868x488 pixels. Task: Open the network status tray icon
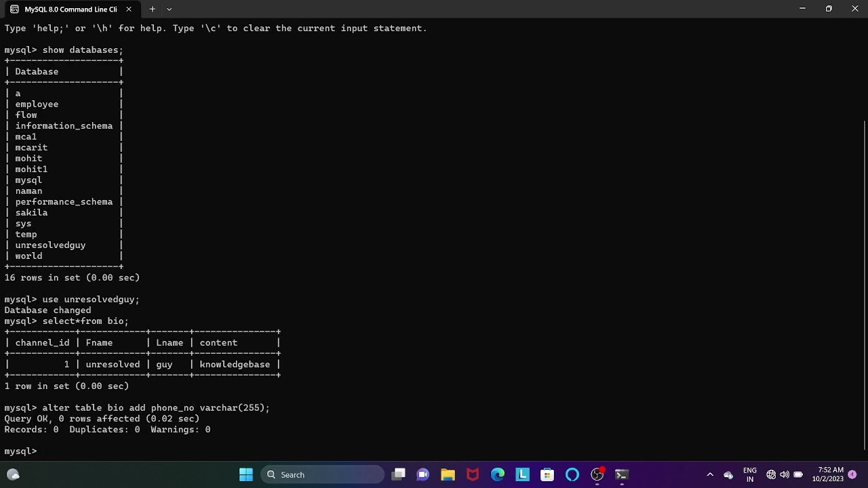(x=771, y=474)
